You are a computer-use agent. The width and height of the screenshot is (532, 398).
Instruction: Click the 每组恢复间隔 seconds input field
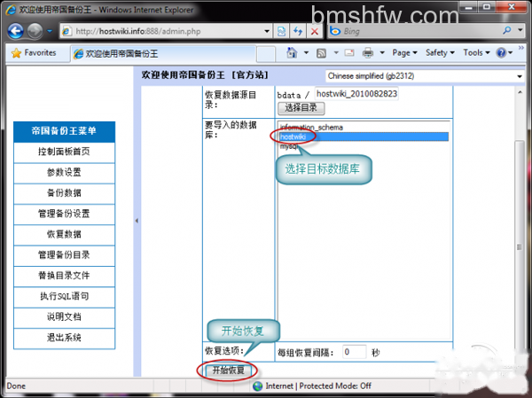pos(354,352)
